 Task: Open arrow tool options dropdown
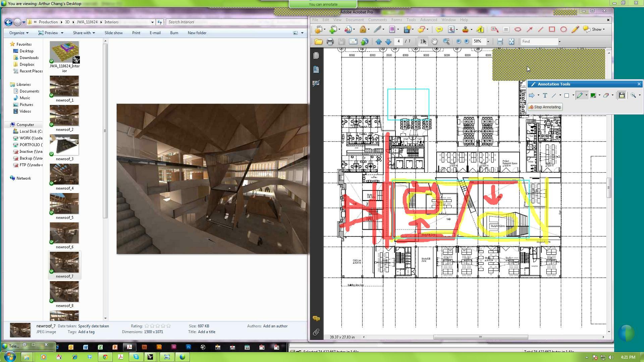[538, 96]
